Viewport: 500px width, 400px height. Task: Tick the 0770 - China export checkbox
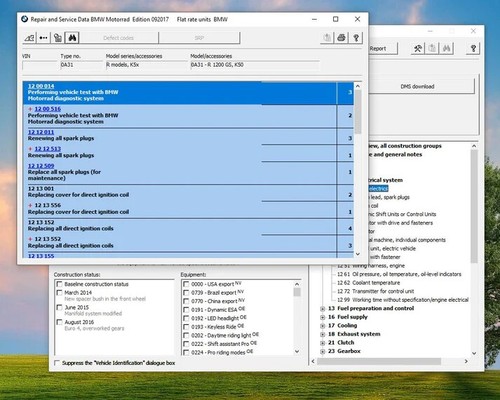point(186,301)
